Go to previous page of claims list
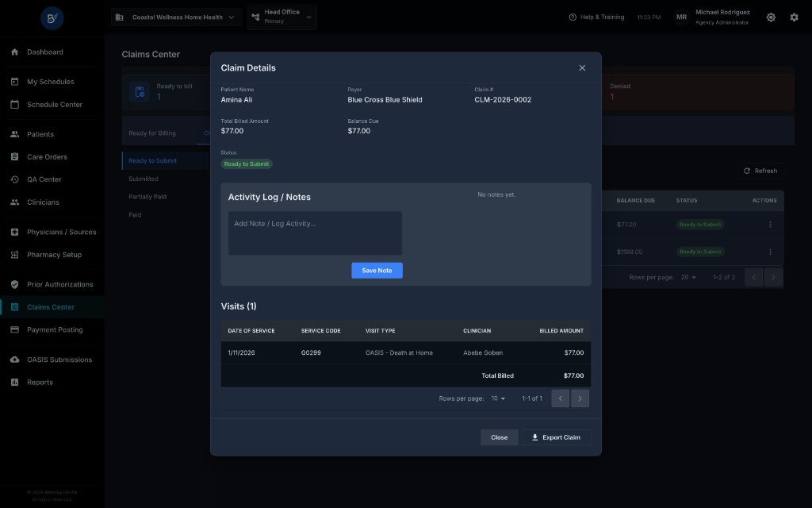The height and width of the screenshot is (508, 812). pyautogui.click(x=753, y=277)
